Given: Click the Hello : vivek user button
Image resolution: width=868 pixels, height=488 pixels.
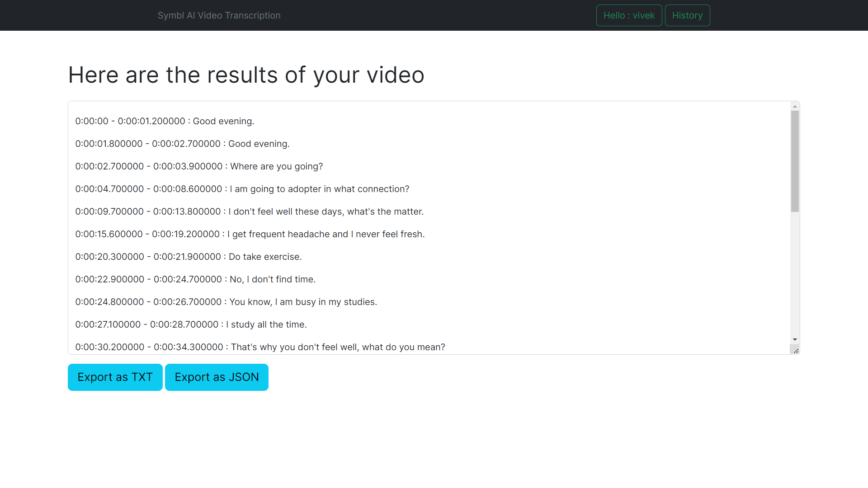Looking at the screenshot, I should 629,15.
